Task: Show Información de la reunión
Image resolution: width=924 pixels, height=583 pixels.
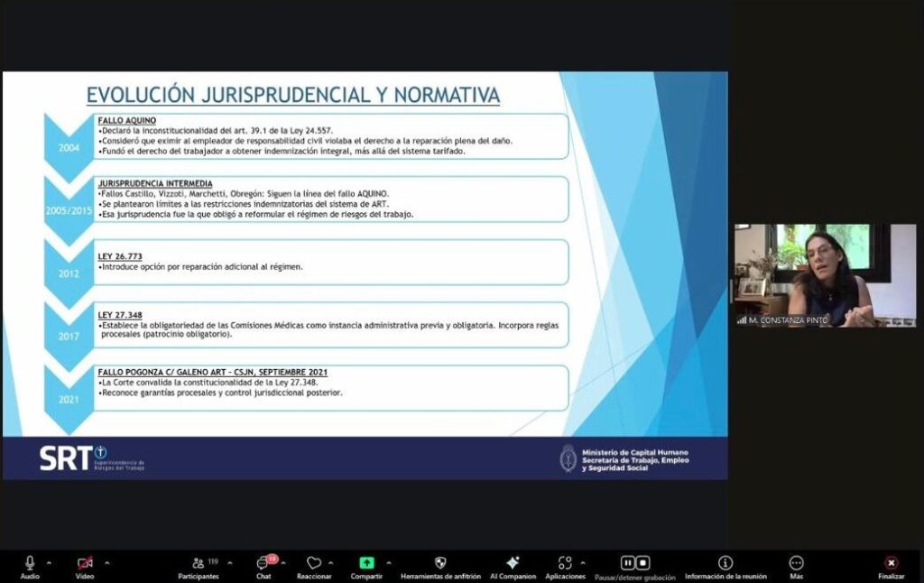Action: click(725, 563)
